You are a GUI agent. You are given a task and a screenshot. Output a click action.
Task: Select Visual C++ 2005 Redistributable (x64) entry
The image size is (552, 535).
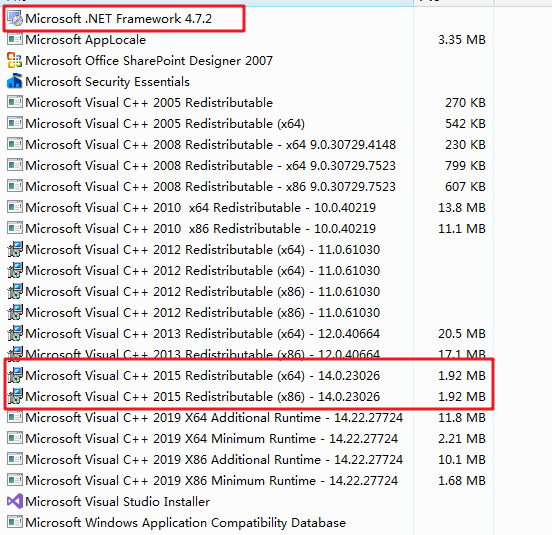pos(165,124)
